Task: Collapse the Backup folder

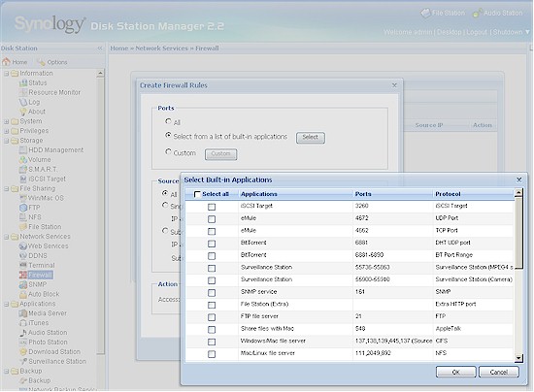Action: click(7, 371)
